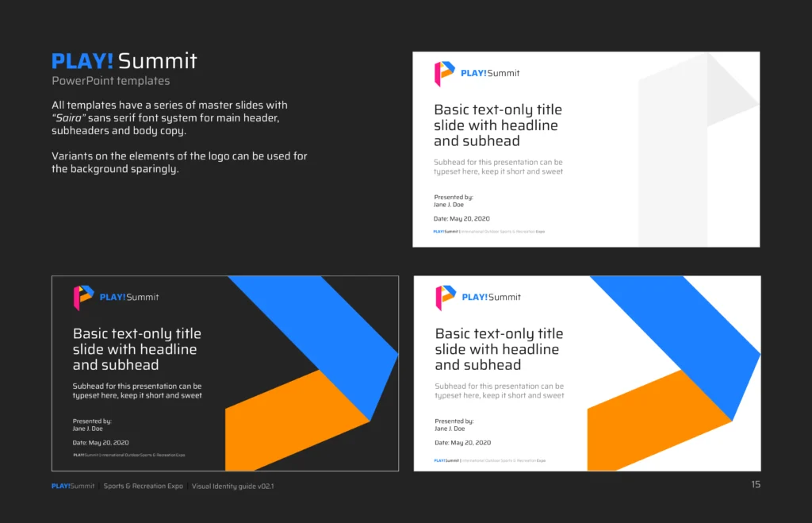812x523 pixels.
Task: Click the "Basic text-only title" headline in the bottom-right slide
Action: click(x=499, y=349)
